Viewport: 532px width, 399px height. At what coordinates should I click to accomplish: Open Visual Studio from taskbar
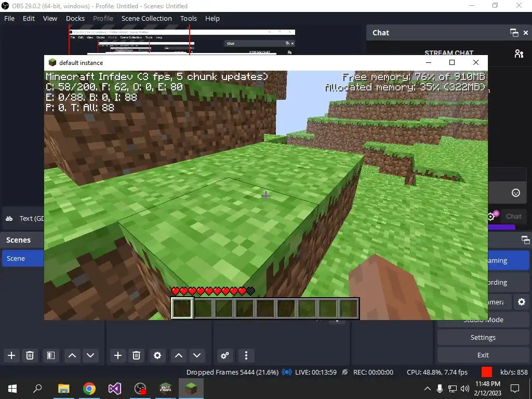coord(115,389)
